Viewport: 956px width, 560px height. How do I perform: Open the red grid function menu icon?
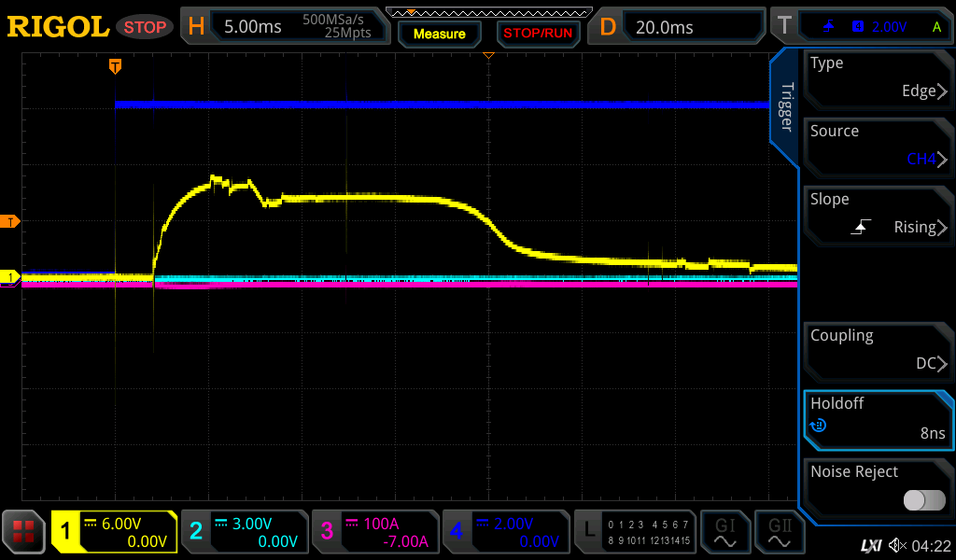tap(23, 532)
